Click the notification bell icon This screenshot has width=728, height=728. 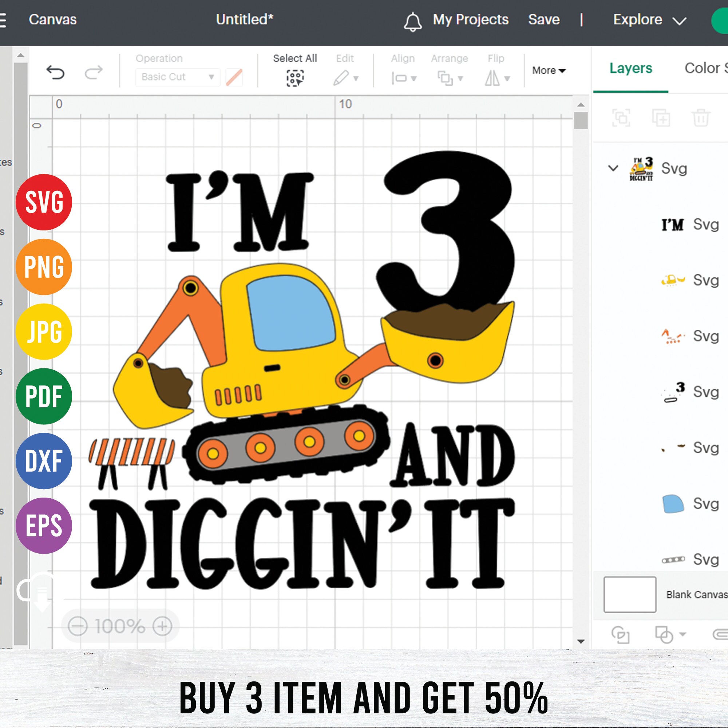coord(414,20)
